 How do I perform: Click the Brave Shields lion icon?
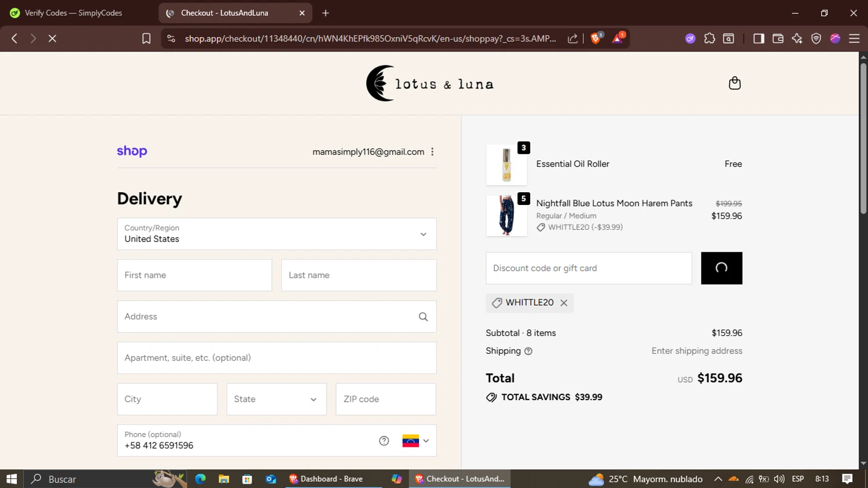pos(596,38)
